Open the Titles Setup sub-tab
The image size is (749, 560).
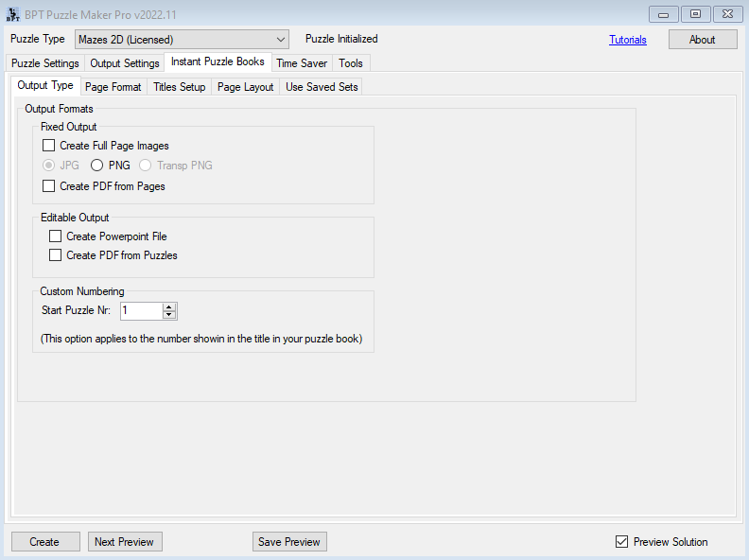(x=179, y=87)
